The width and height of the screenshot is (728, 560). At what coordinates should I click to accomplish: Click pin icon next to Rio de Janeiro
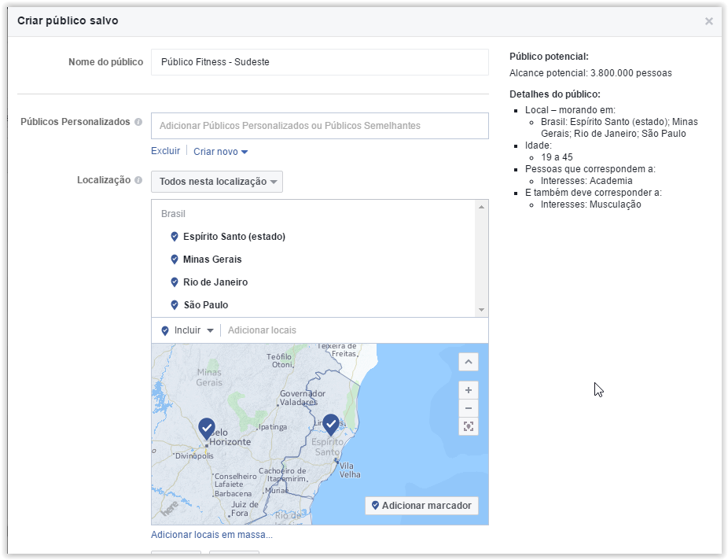point(174,282)
